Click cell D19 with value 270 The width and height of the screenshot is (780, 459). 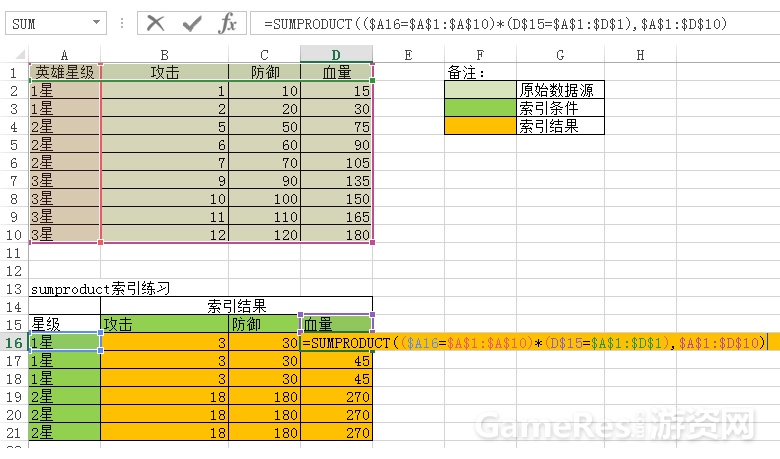(337, 396)
